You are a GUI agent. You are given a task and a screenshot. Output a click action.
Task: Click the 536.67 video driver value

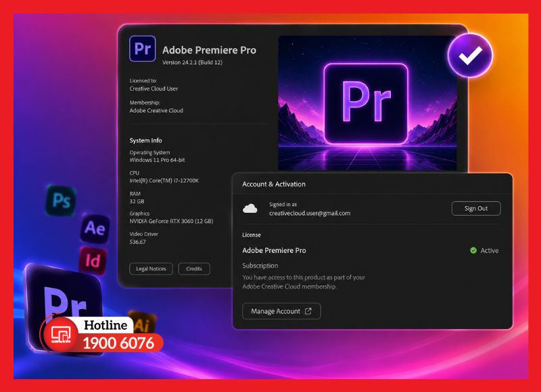tap(137, 242)
